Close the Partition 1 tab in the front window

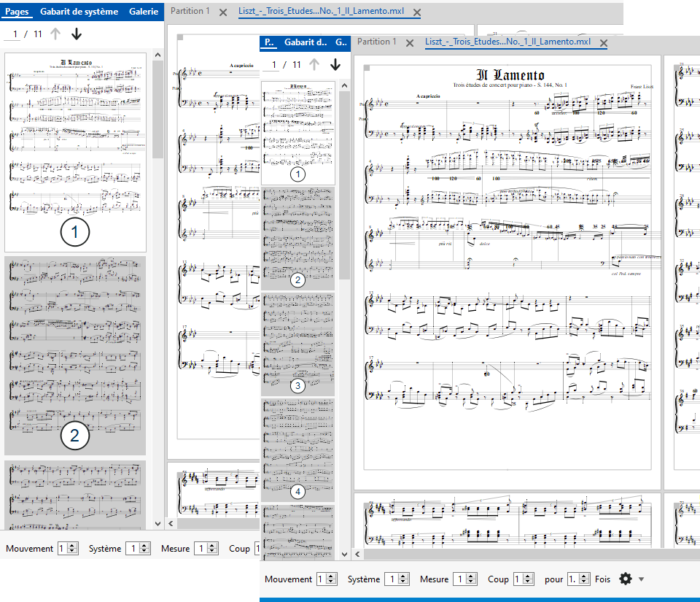coord(409,43)
